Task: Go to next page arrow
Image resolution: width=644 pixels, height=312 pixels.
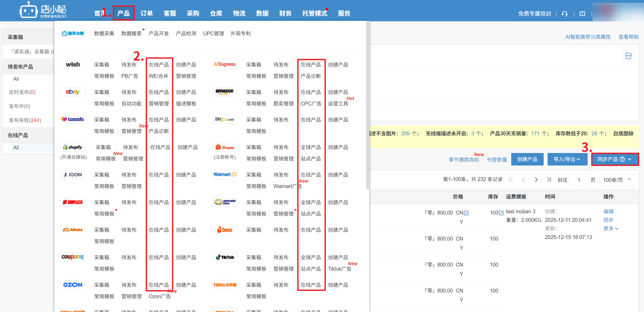Action: 536,180
